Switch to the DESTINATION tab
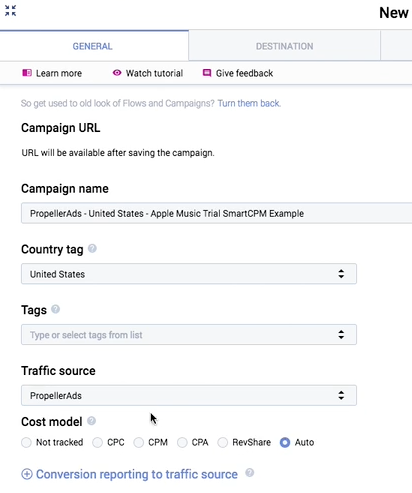Image resolution: width=412 pixels, height=493 pixels. point(284,46)
